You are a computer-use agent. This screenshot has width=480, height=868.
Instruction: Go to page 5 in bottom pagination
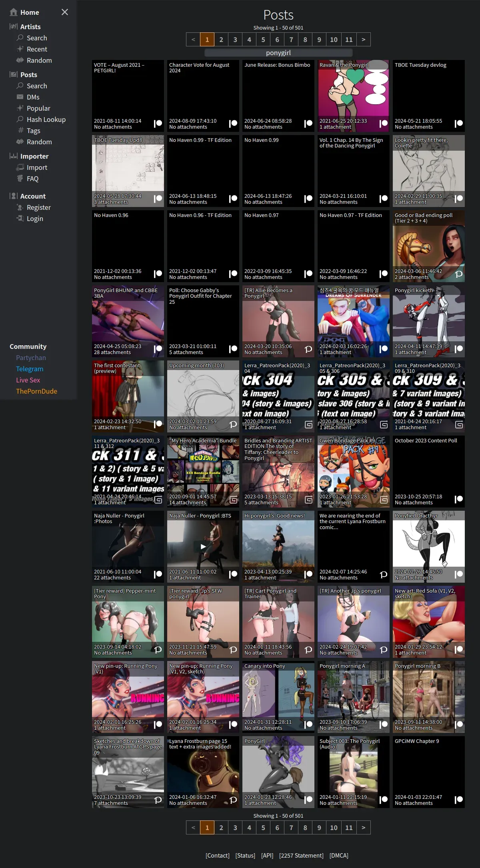coord(263,828)
